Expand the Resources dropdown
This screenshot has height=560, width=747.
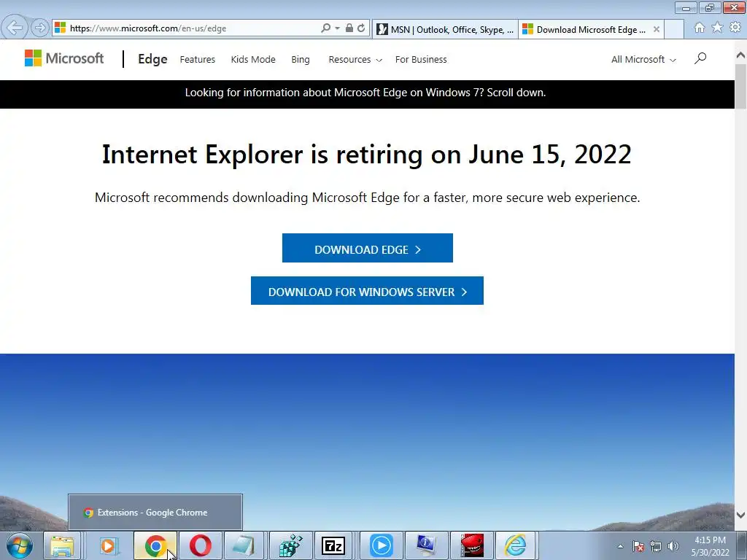click(355, 60)
